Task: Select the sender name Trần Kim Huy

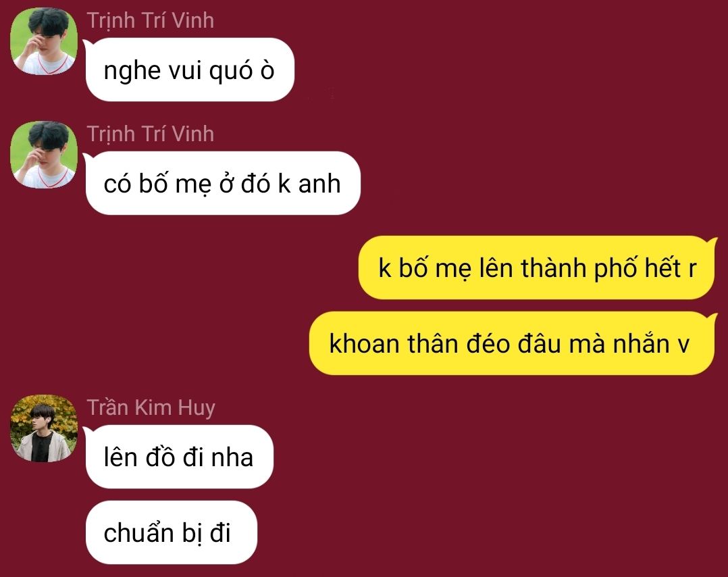Action: [151, 407]
